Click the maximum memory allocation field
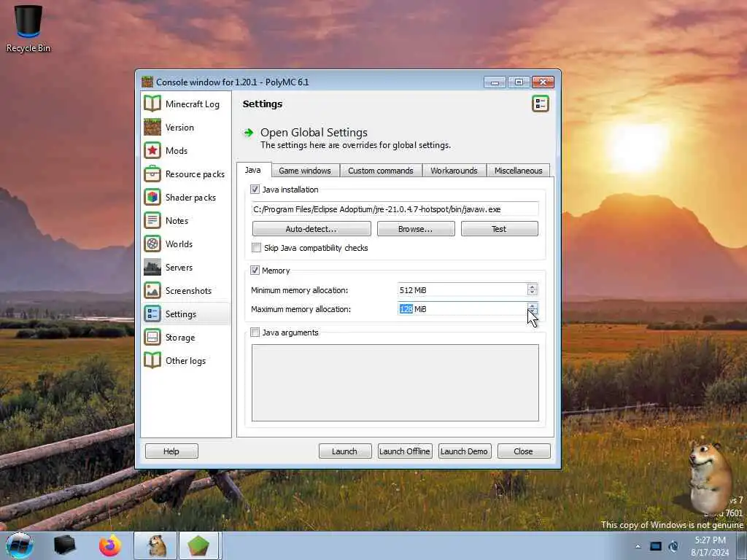 point(462,309)
